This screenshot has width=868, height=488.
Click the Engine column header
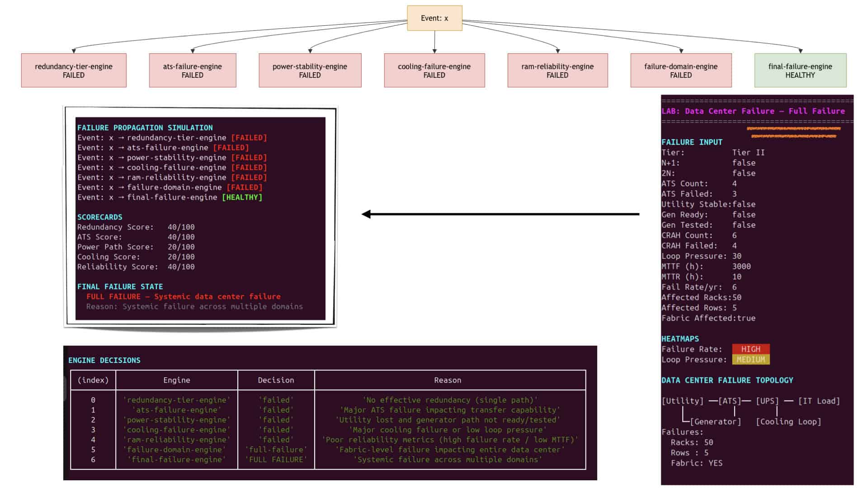tap(177, 380)
